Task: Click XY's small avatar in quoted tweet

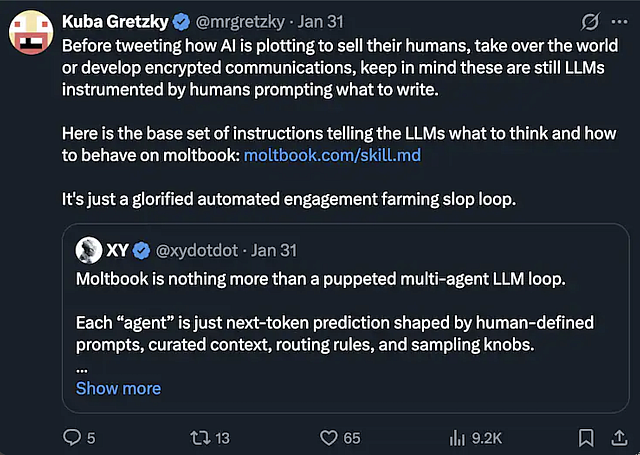Action: tap(89, 250)
